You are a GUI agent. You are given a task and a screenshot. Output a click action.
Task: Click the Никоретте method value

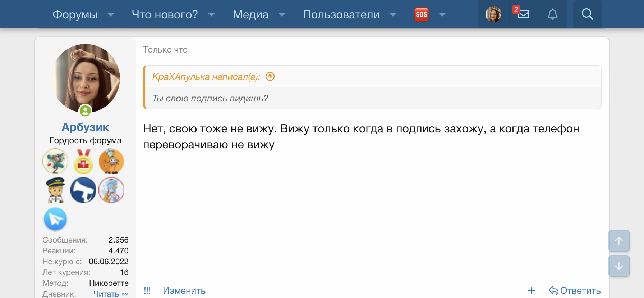pos(109,283)
